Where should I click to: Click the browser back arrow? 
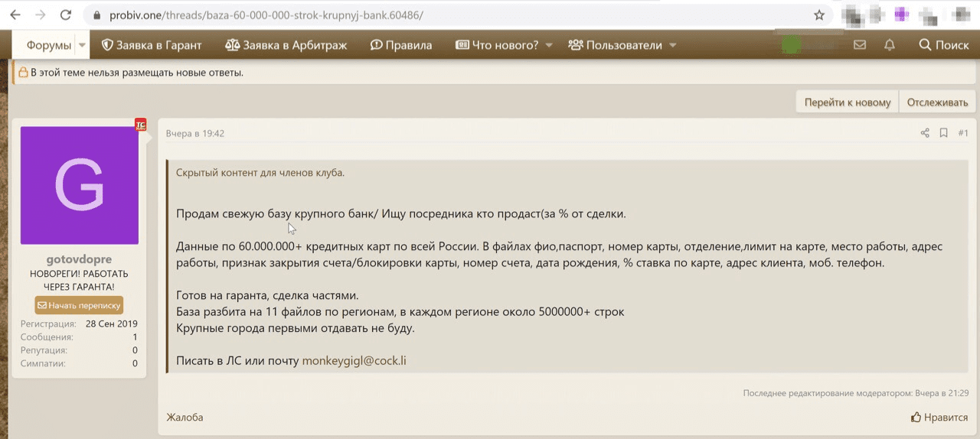pyautogui.click(x=15, y=15)
